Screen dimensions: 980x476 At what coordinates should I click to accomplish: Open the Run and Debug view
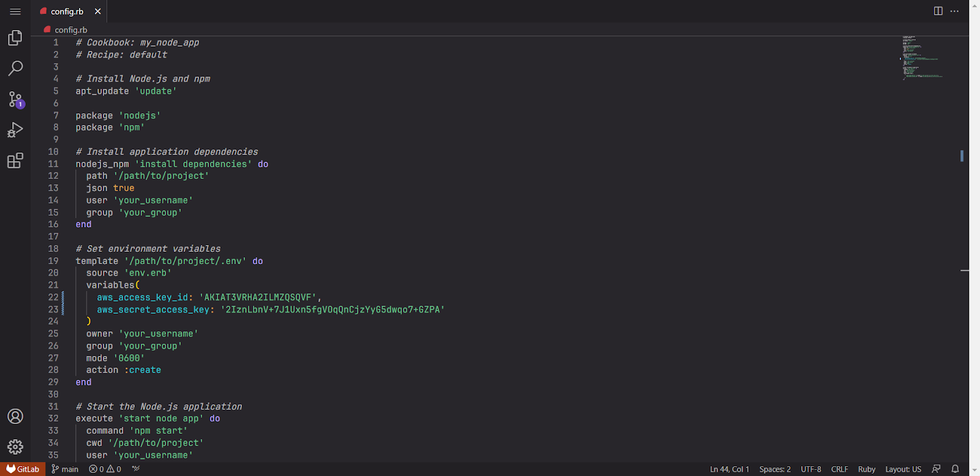coord(15,130)
